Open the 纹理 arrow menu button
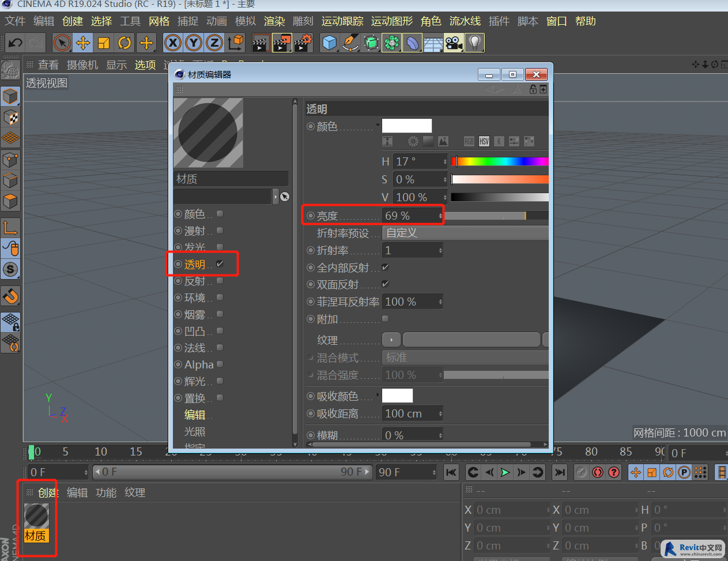 click(391, 340)
